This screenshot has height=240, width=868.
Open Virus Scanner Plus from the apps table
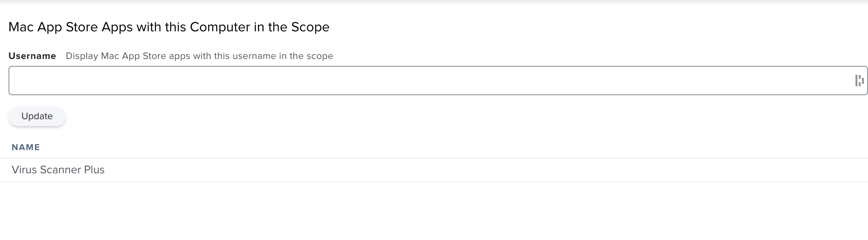(x=58, y=170)
